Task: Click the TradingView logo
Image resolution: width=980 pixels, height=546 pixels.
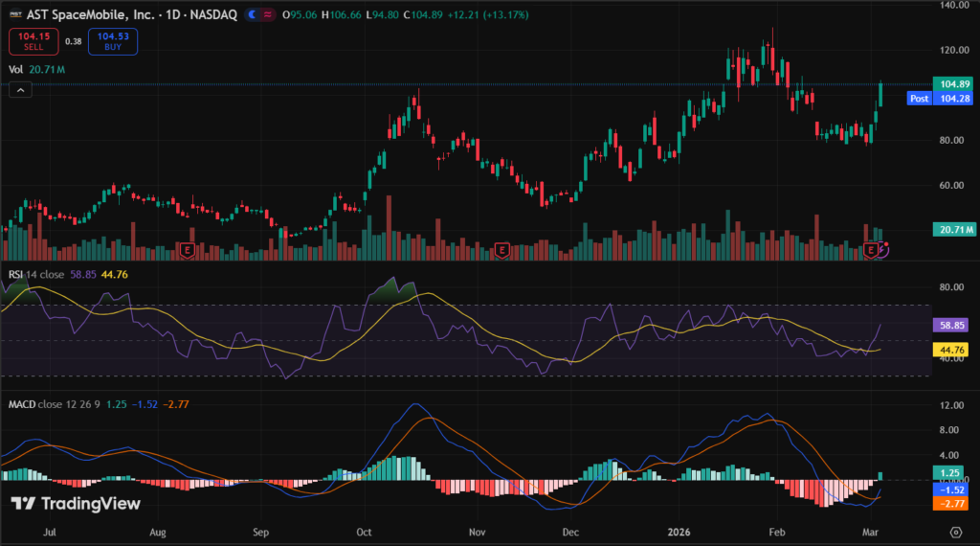Action: coord(76,504)
